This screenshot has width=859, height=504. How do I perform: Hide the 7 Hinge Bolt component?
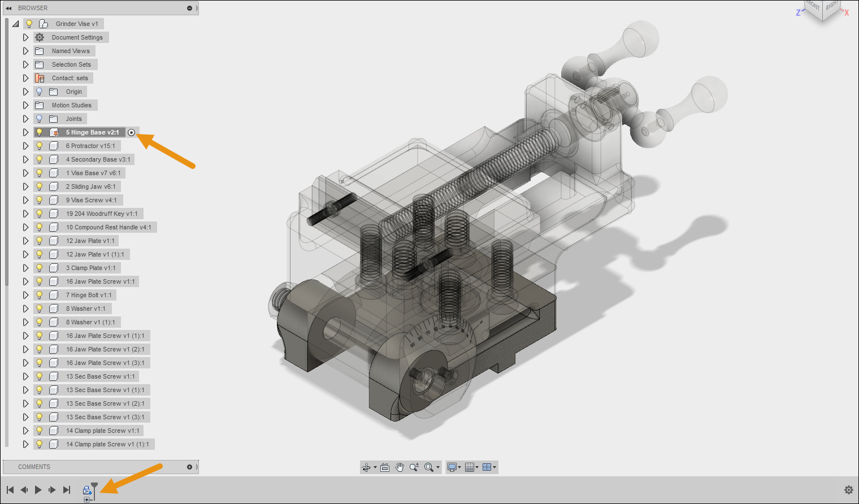click(x=39, y=295)
